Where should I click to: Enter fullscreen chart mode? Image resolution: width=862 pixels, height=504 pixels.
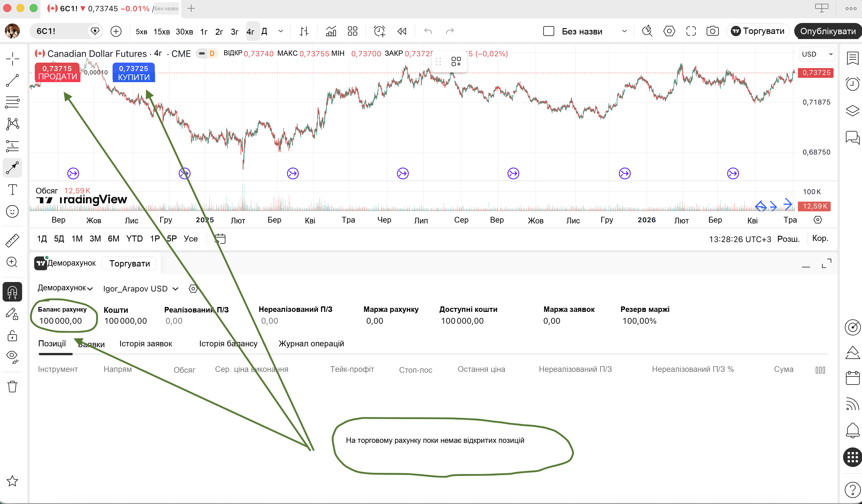[x=691, y=31]
